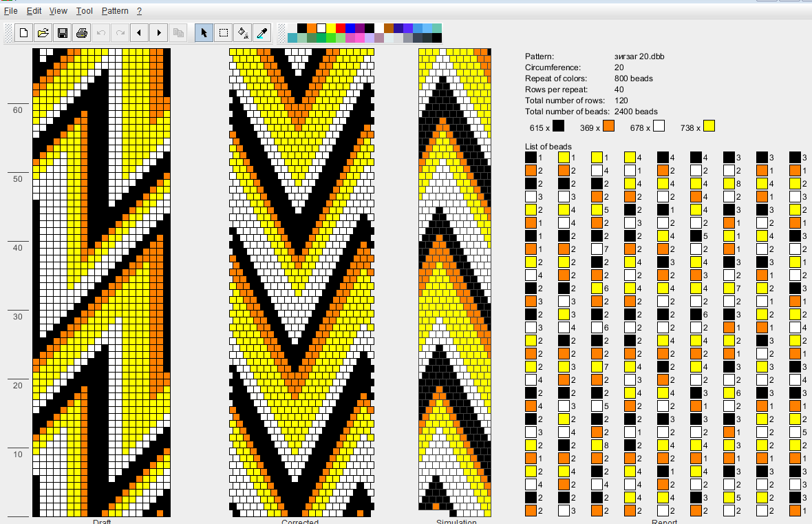812x524 pixels.
Task: Click inside the Draft bead grid
Action: point(102,282)
